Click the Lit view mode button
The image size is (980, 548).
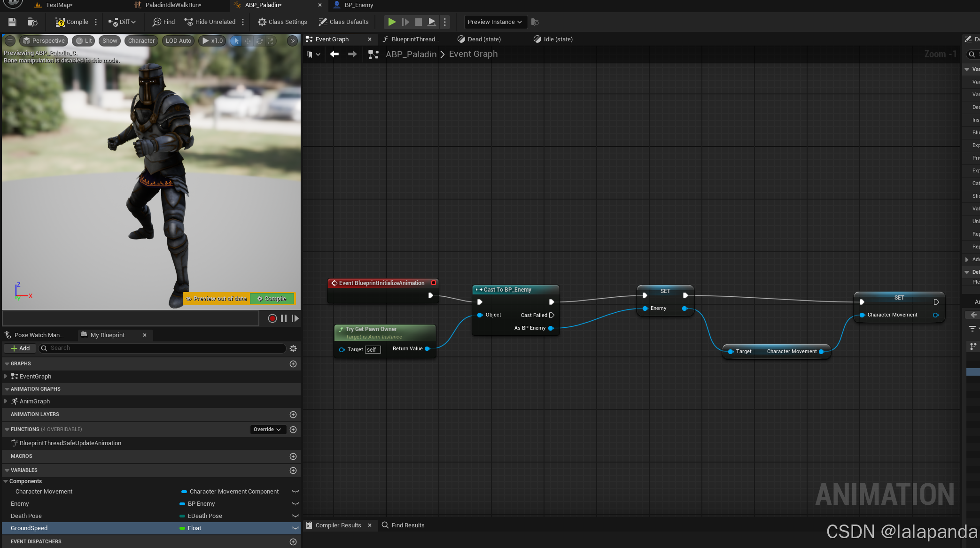[84, 41]
